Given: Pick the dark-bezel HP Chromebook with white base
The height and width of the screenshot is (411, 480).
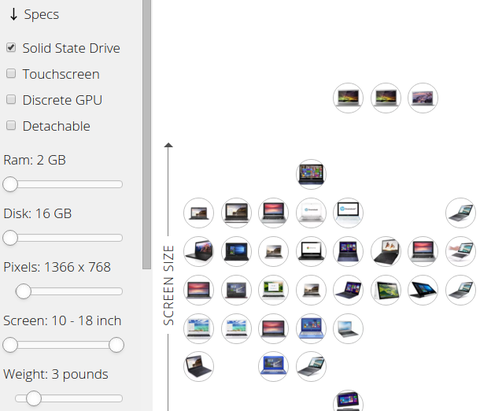Looking at the screenshot, I should point(348,213).
